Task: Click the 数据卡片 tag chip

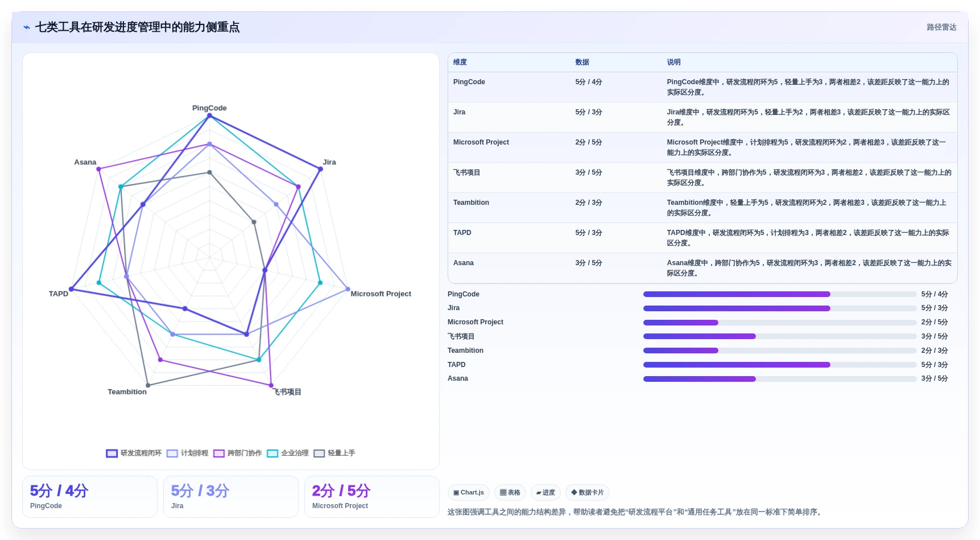Action: [588, 493]
